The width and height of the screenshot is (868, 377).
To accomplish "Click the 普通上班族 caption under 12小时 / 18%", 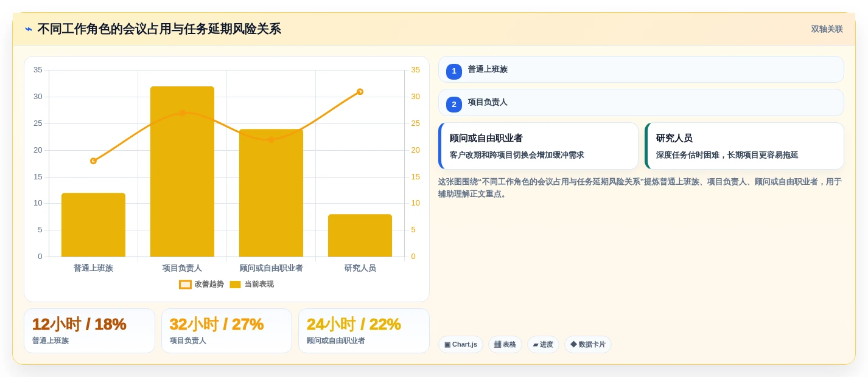I will coord(51,341).
